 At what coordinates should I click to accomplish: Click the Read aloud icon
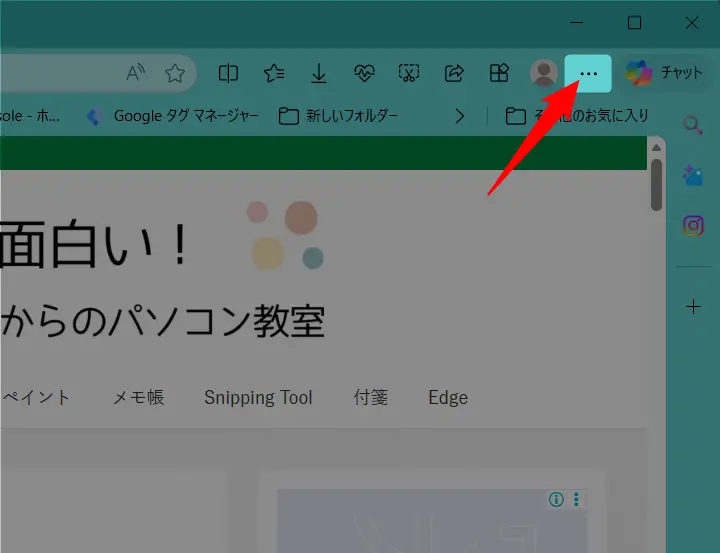(x=136, y=73)
